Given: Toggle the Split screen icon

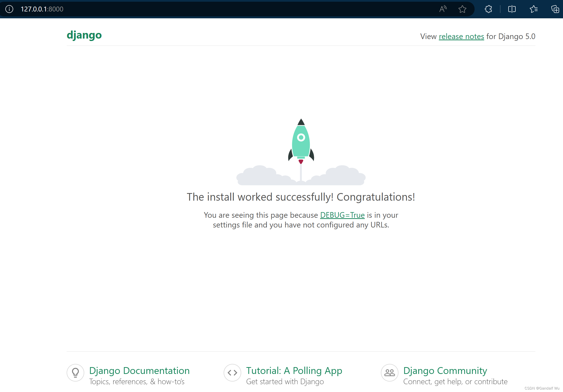Looking at the screenshot, I should point(512,9).
